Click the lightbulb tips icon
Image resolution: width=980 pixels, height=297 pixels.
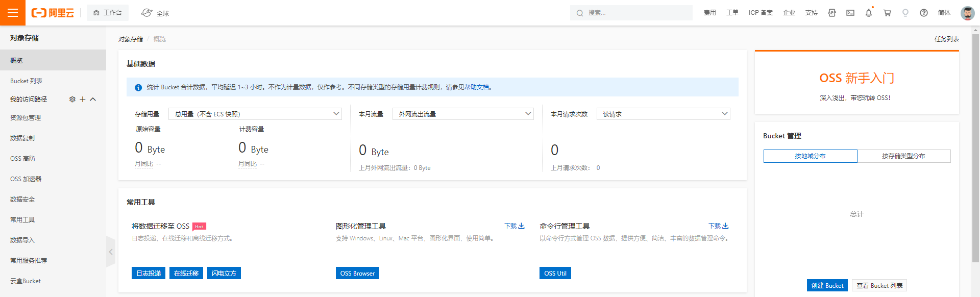[905, 13]
